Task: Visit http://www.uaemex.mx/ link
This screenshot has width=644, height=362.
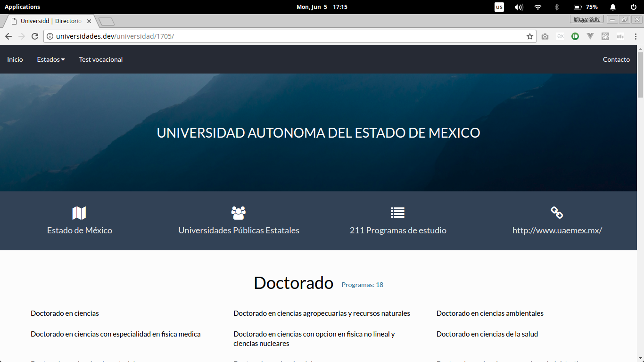Action: click(x=557, y=230)
